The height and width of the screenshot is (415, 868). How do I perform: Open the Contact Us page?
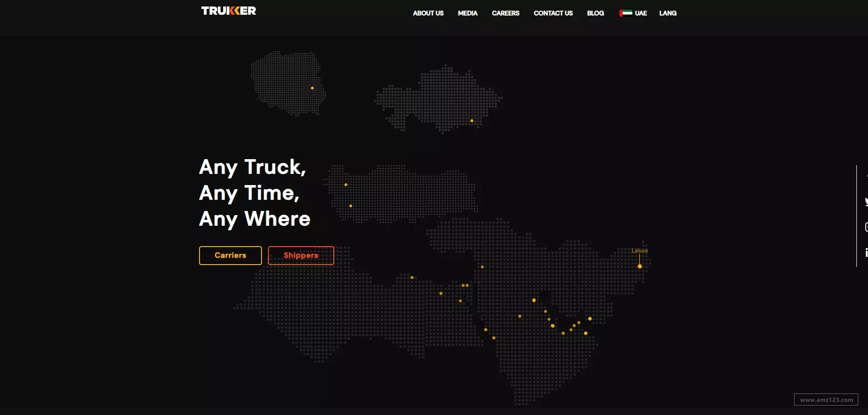pos(553,13)
